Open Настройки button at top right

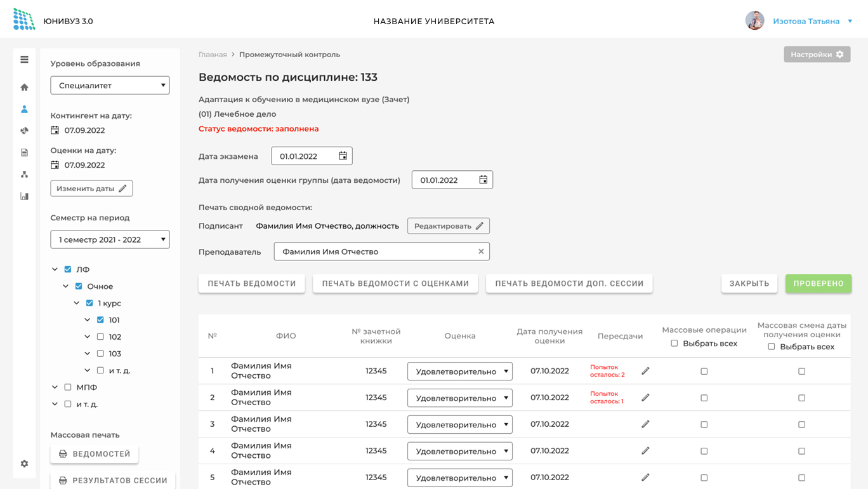pos(817,55)
